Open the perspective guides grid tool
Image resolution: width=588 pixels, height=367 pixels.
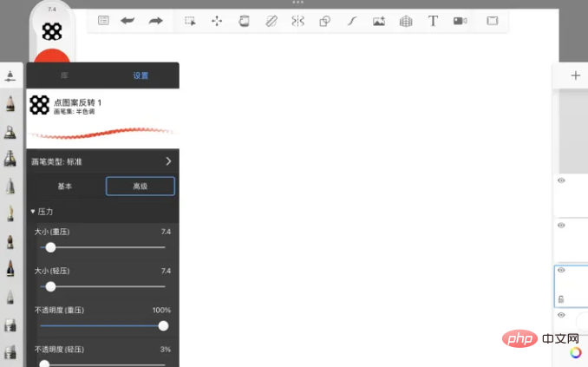pyautogui.click(x=406, y=21)
